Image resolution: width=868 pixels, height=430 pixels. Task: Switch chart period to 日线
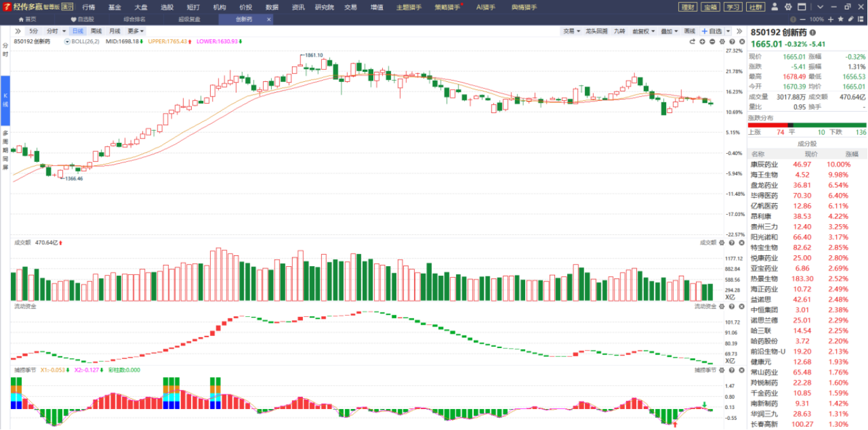pos(77,30)
